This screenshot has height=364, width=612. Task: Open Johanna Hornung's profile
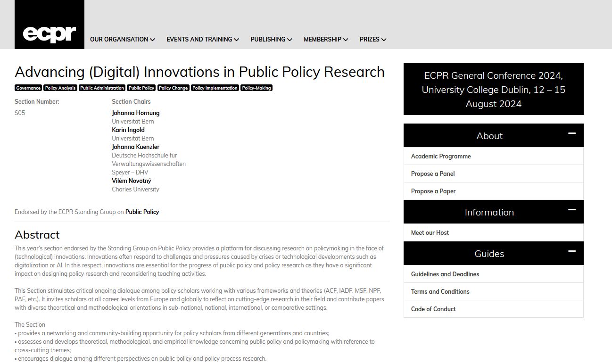(x=136, y=113)
